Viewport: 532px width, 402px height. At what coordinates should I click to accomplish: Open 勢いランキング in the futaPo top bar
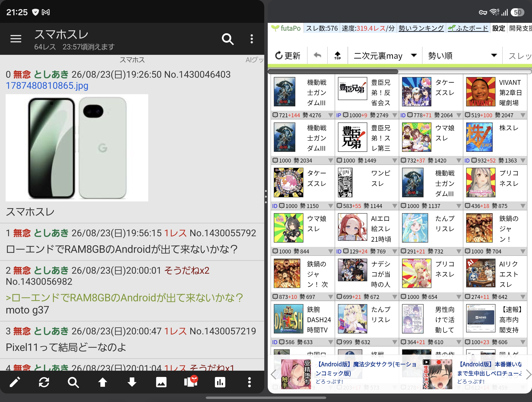(421, 28)
